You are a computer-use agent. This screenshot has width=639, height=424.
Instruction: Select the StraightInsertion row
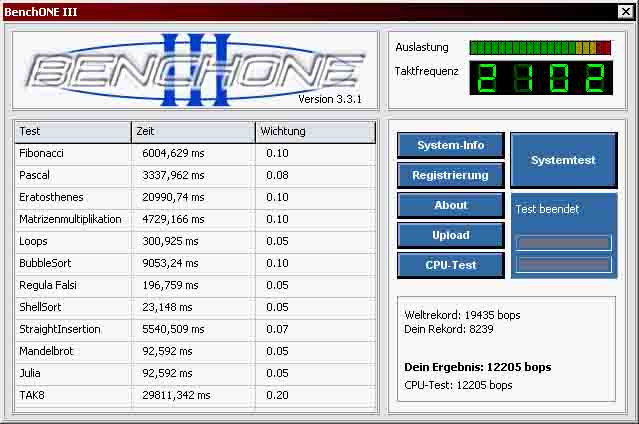(195, 330)
